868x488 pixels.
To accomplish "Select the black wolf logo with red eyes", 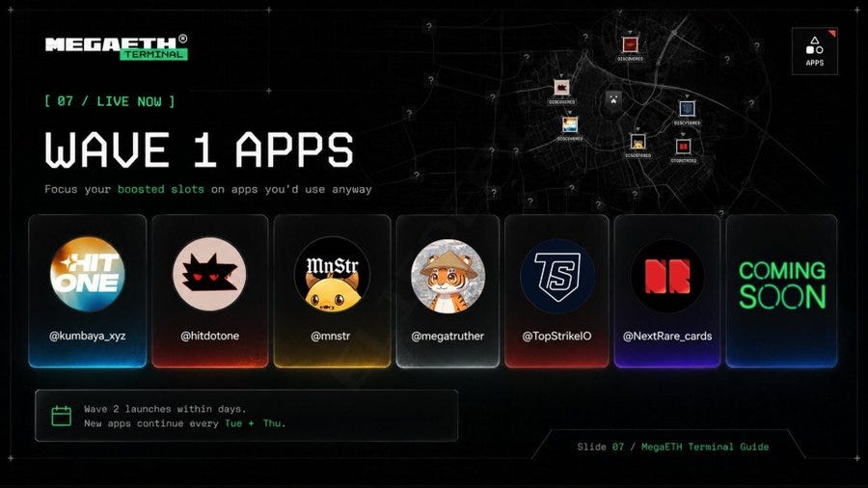I will [x=209, y=275].
